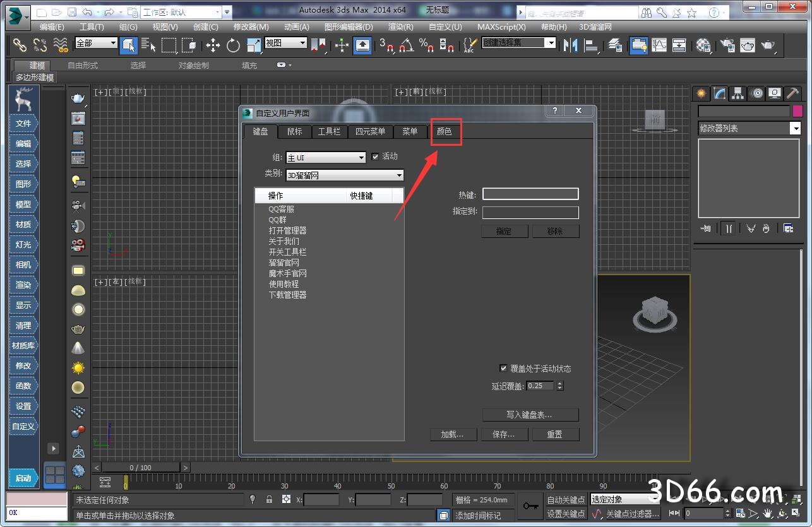The image size is (812, 527).
Task: Select the Scale tool (选择并缩放) icon
Action: pos(254,45)
